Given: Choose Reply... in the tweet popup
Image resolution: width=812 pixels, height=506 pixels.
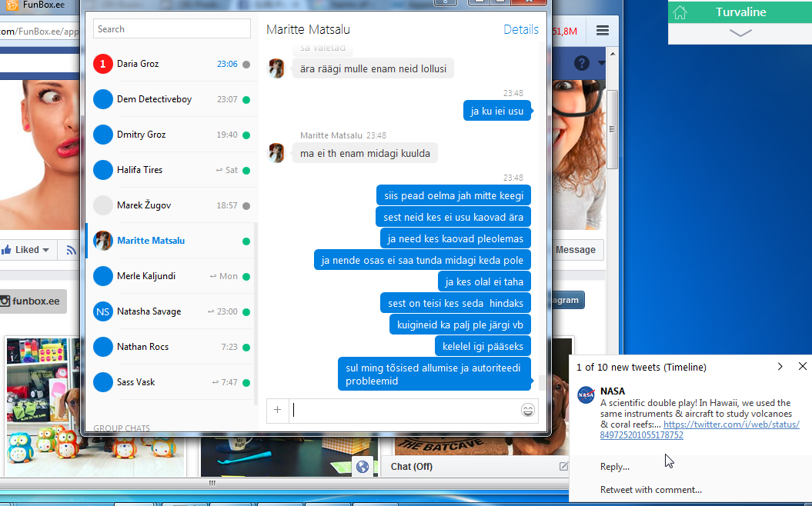Looking at the screenshot, I should point(615,467).
